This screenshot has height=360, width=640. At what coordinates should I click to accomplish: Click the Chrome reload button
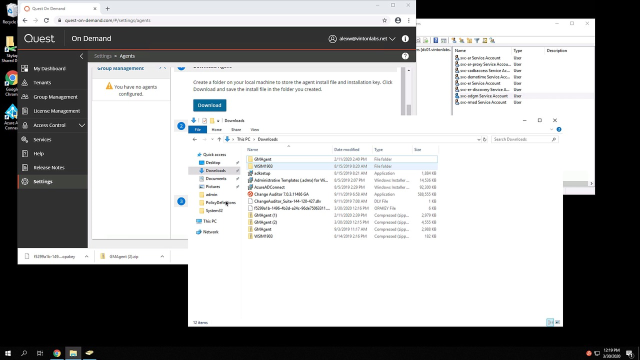pos(46,20)
